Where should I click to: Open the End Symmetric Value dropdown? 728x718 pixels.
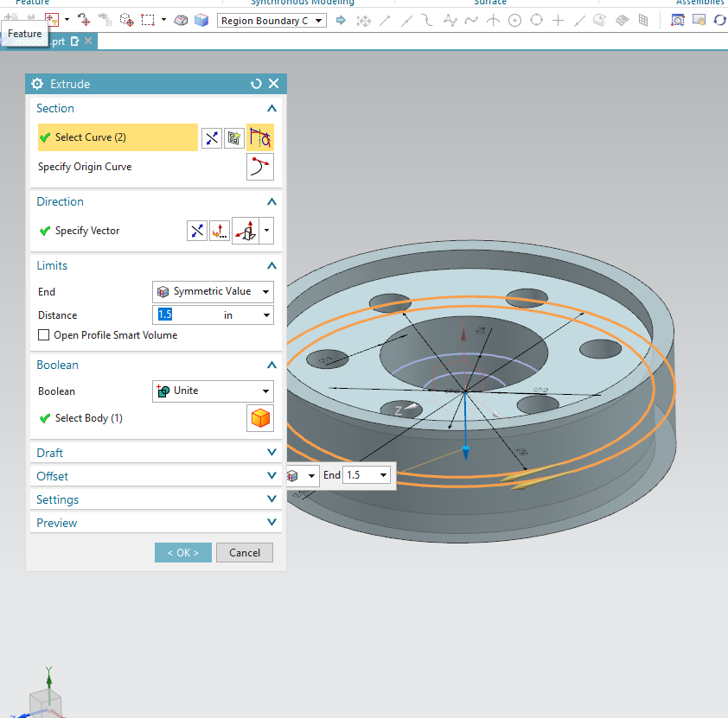coord(213,292)
